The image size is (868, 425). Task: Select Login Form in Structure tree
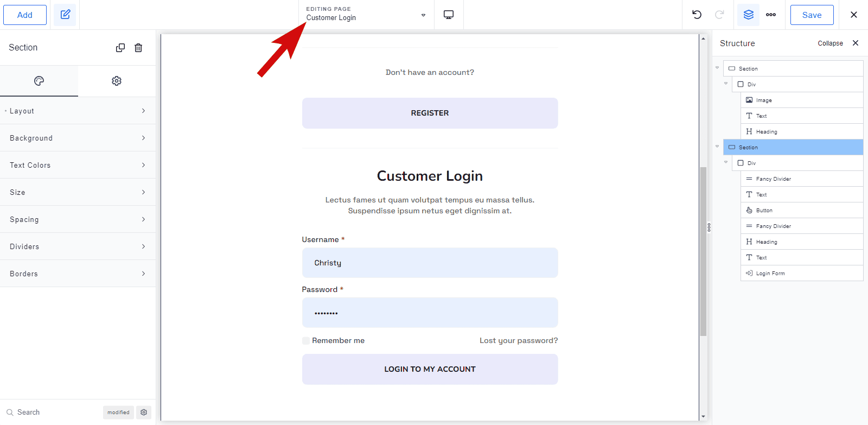(770, 274)
